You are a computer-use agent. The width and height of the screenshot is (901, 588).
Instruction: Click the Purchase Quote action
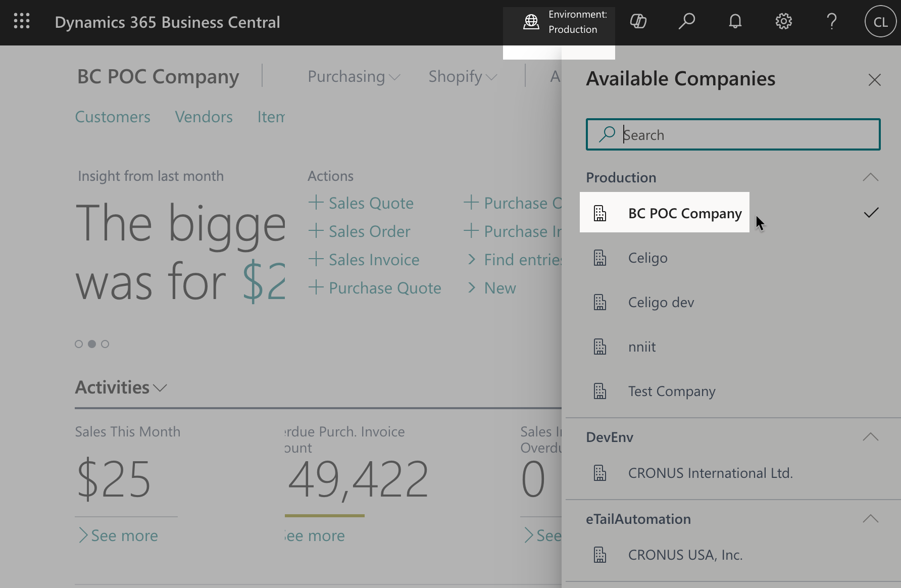pyautogui.click(x=385, y=288)
